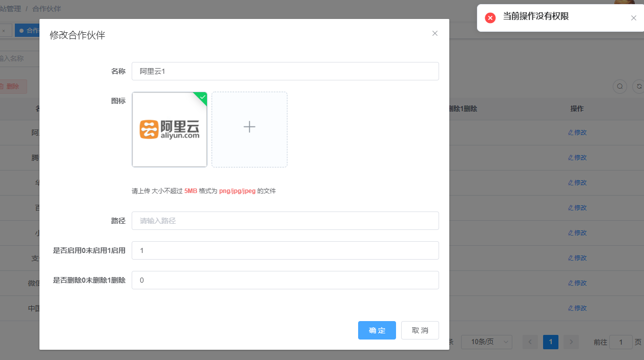Image resolution: width=644 pixels, height=360 pixels.
Task: Click 修改 link in third table row
Action: pos(577,182)
